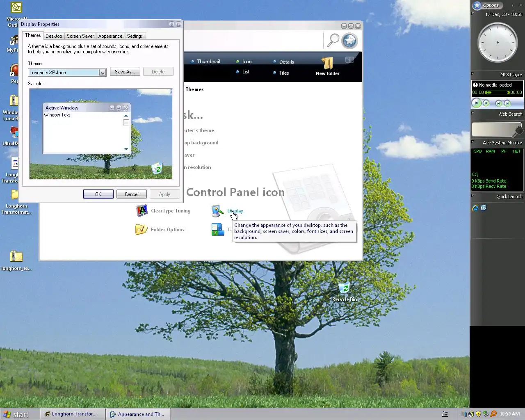The image size is (525, 420).
Task: Open the down-arrow menu at sidebar top
Action: (520, 5)
